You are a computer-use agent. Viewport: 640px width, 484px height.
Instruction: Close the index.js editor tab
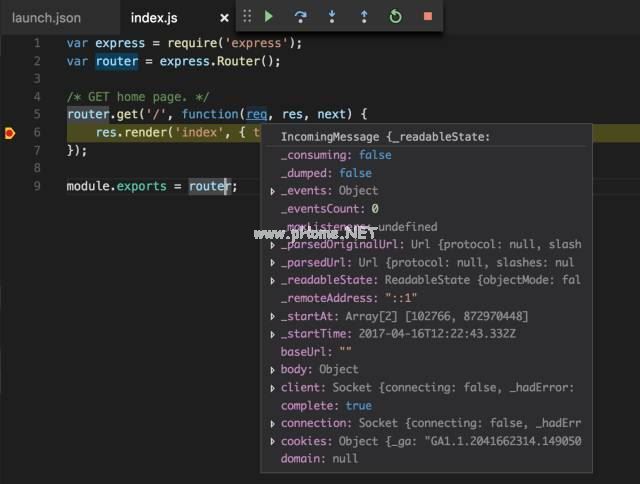(224, 18)
